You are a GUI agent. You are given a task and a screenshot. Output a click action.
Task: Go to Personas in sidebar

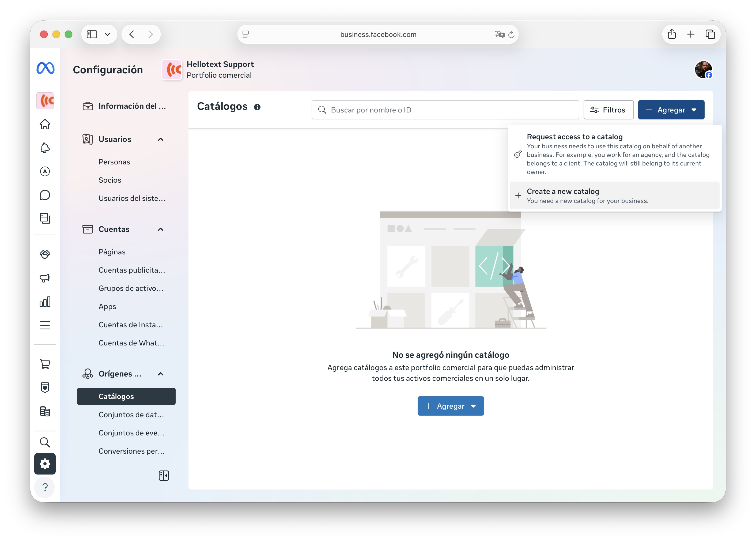(114, 162)
